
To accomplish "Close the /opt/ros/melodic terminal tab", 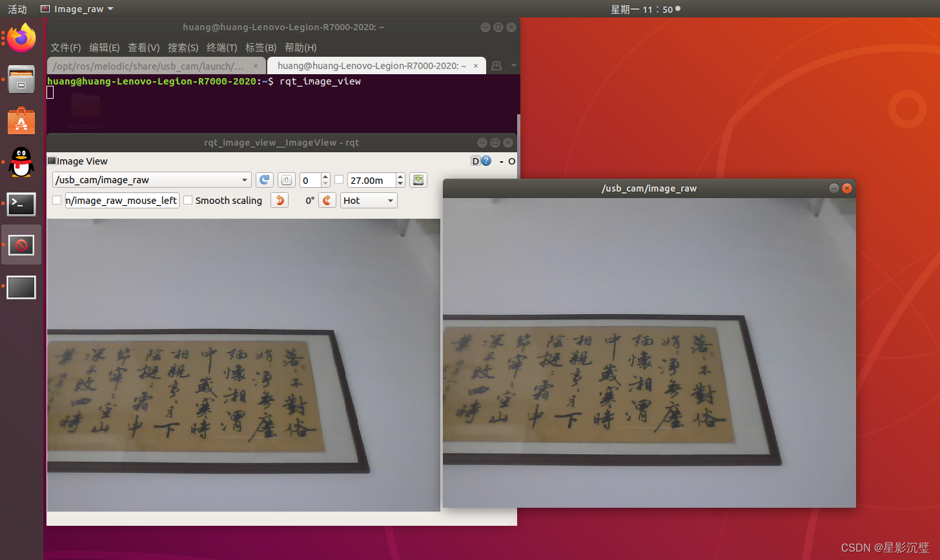I will coord(256,66).
